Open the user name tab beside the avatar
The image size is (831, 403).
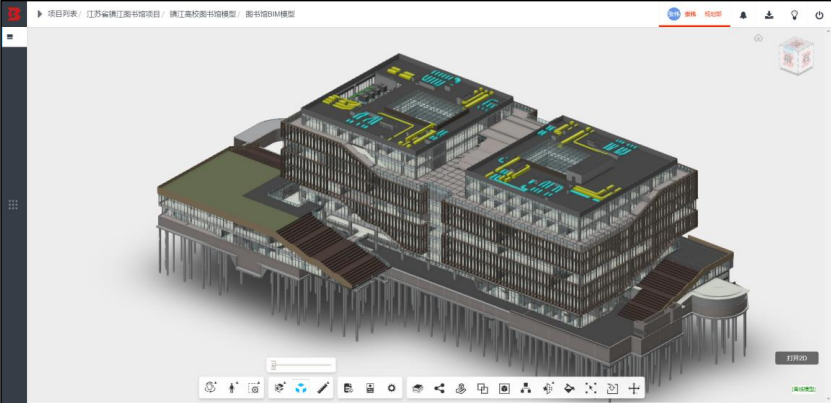[689, 14]
